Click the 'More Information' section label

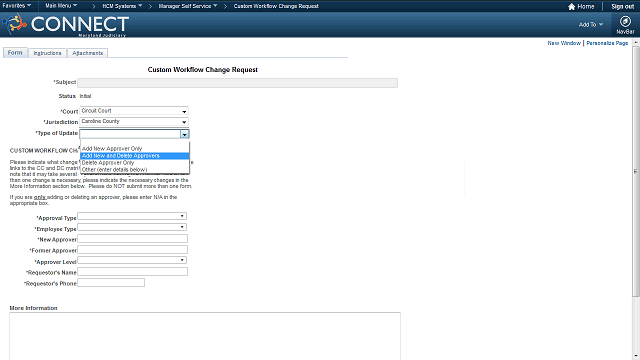[33, 308]
